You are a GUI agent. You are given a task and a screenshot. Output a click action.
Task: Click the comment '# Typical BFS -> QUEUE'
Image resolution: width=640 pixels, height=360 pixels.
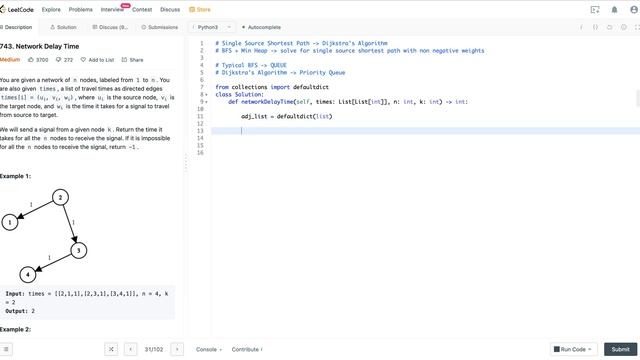pos(251,65)
